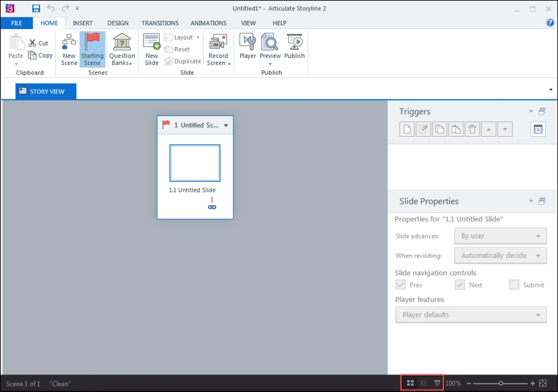Click the blue help question mark icon

[x=550, y=23]
